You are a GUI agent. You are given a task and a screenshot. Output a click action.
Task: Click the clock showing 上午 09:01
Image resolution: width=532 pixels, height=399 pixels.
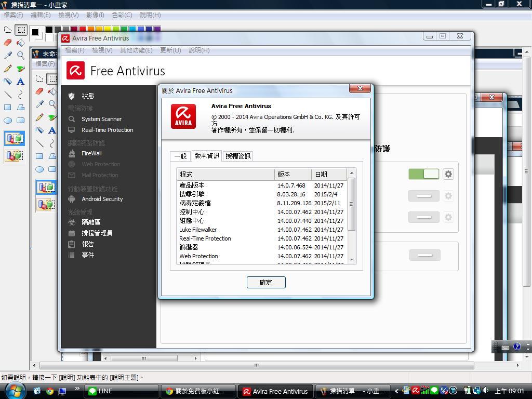coord(510,391)
